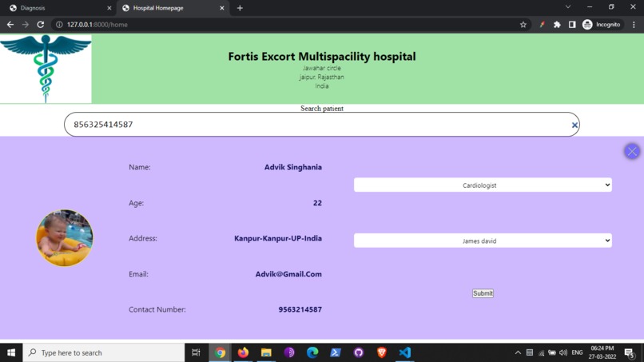
Task: Click the name Advik Singhania
Action: click(293, 167)
